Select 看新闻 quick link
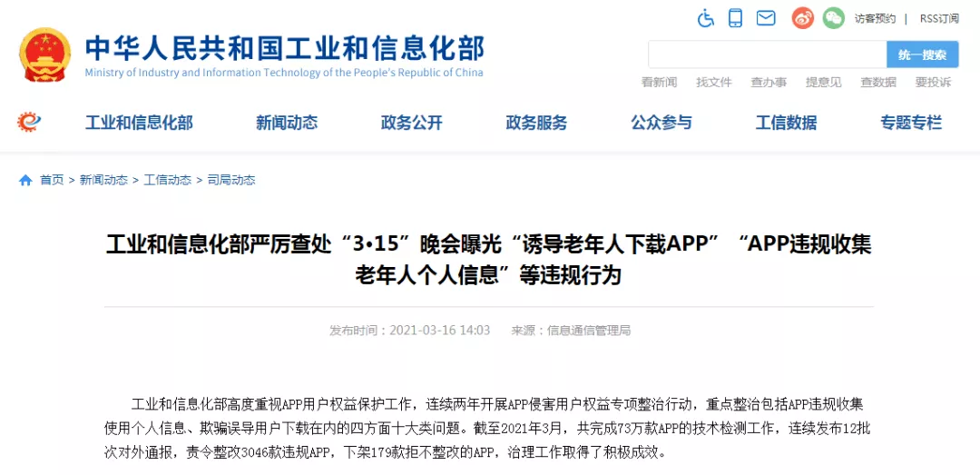This screenshot has width=980, height=475. (659, 82)
